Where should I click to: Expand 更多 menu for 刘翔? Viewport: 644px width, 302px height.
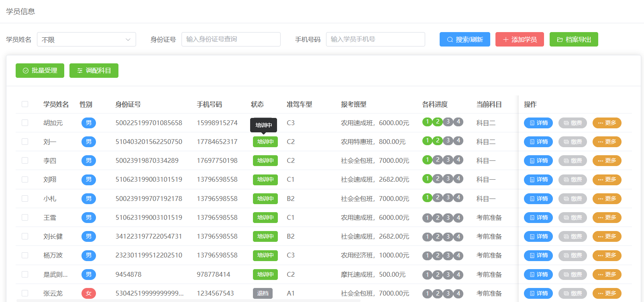(x=607, y=179)
